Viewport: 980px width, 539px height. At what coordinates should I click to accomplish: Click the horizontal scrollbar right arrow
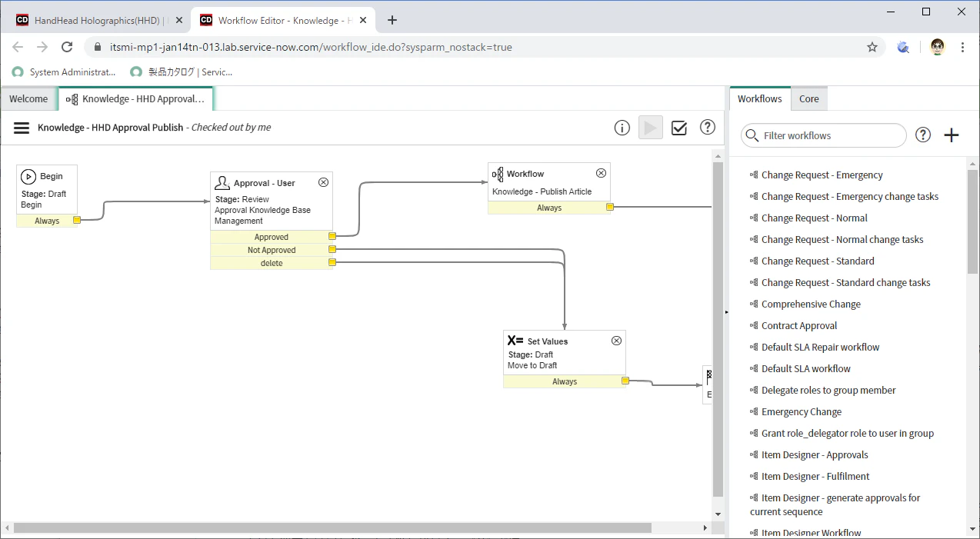click(705, 528)
